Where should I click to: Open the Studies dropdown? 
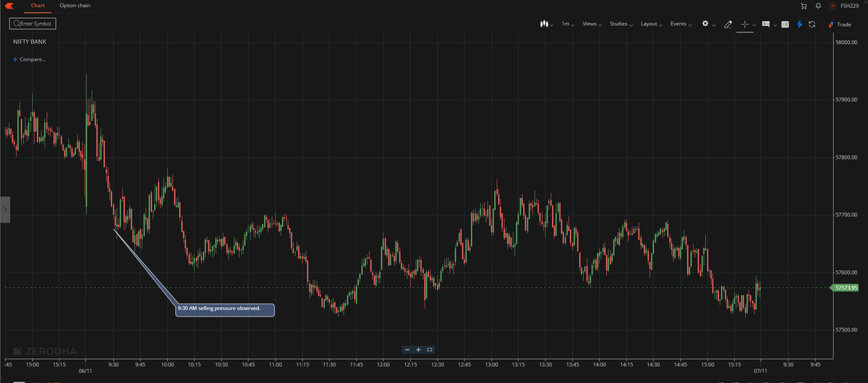click(x=621, y=24)
